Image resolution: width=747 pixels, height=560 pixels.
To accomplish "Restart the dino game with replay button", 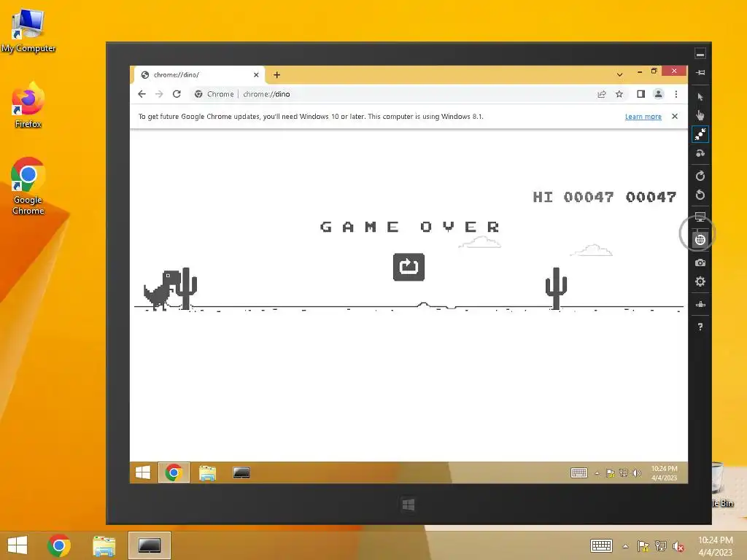I will coord(409,267).
